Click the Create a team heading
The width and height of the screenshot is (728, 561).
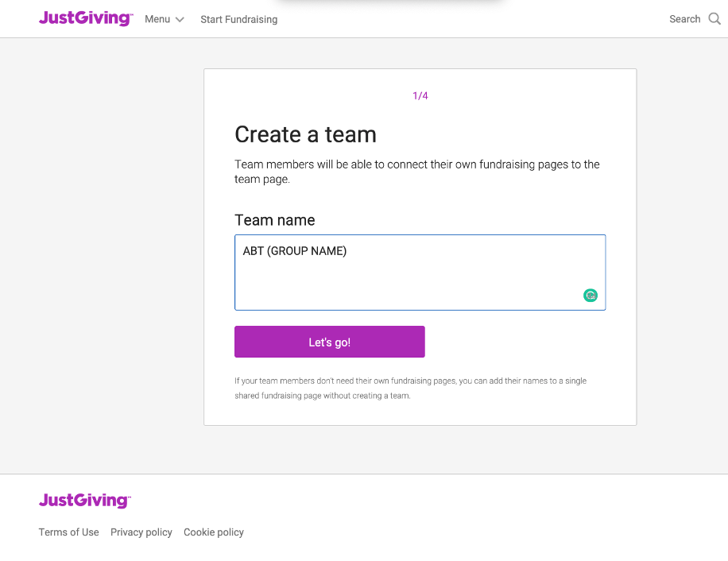[305, 134]
